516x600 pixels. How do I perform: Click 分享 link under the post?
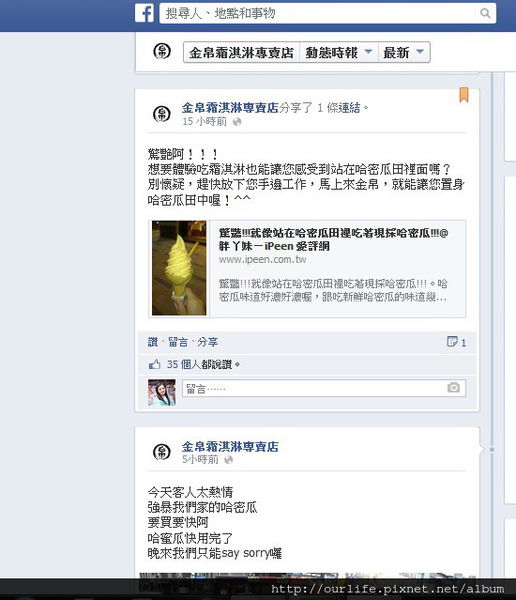(207, 342)
